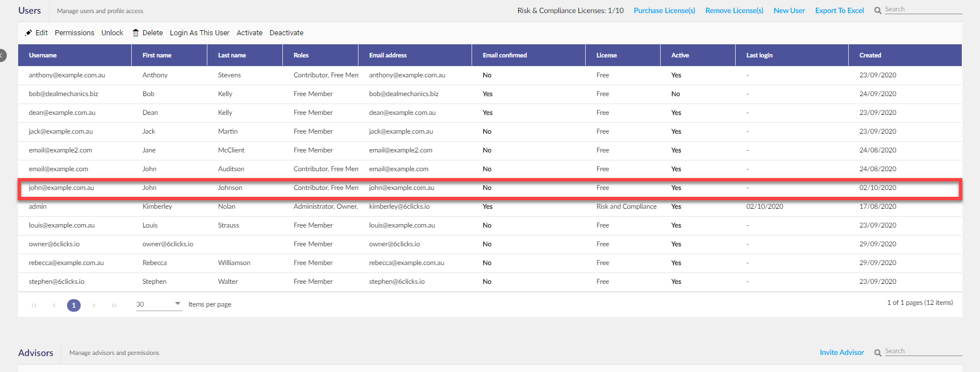Open the Purchase License(s) link

(x=665, y=11)
